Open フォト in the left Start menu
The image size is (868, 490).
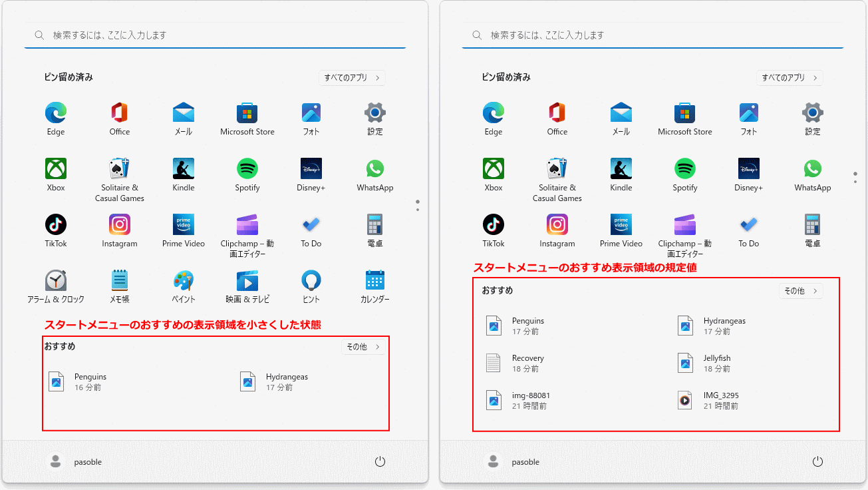pos(311,119)
